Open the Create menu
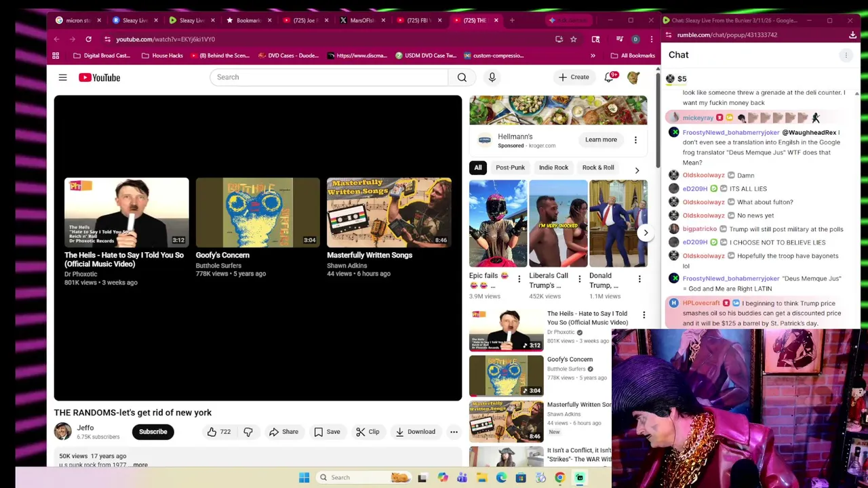This screenshot has width=868, height=488. (574, 77)
